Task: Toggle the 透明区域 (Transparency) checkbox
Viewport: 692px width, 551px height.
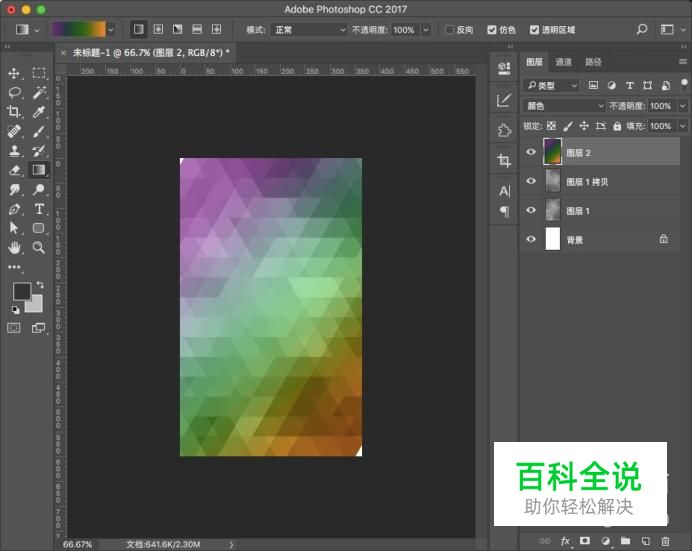Action: 534,30
